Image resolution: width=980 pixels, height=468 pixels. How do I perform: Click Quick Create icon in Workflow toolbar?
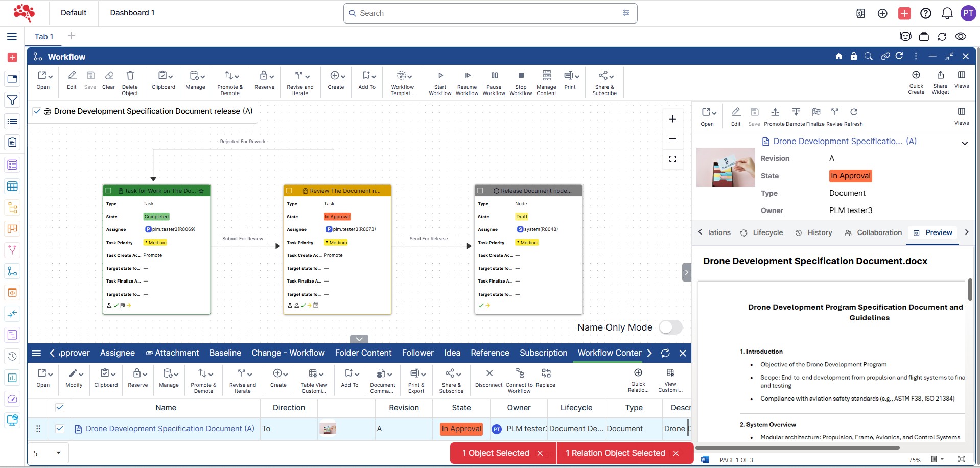(x=916, y=75)
